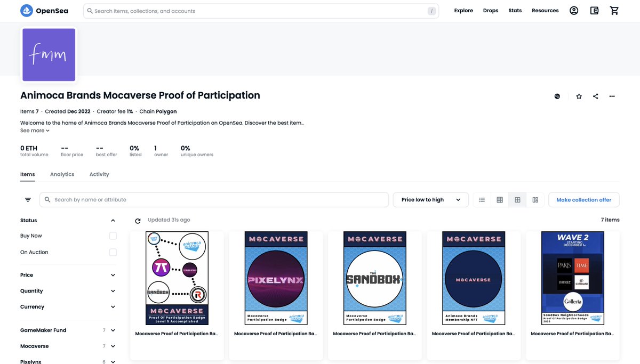
Task: Open the Stats menu
Action: [x=515, y=11]
